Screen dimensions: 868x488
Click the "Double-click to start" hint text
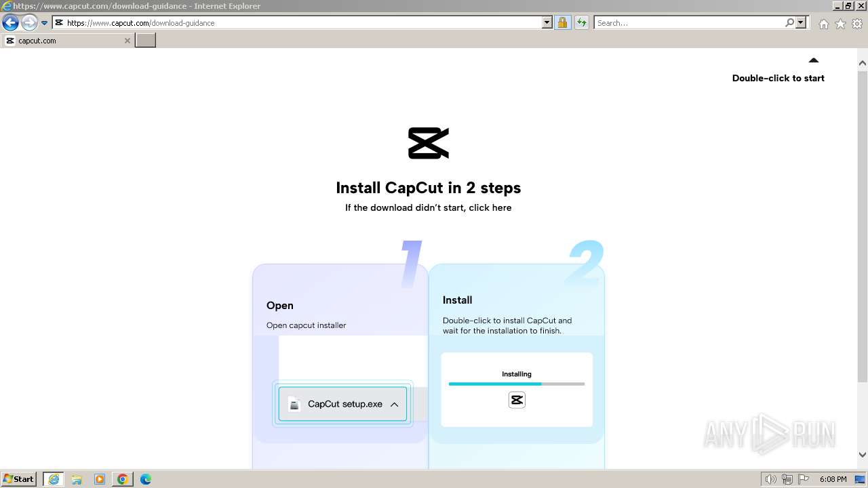tap(778, 78)
